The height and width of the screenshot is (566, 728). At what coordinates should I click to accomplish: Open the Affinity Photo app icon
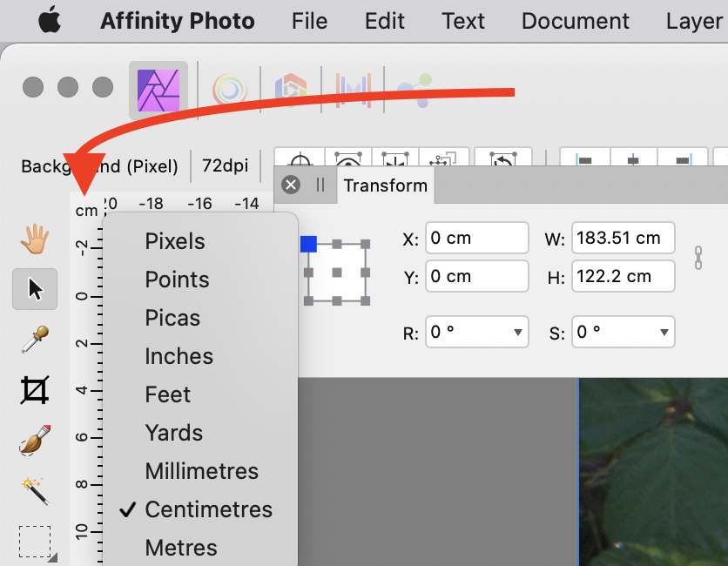coord(158,91)
